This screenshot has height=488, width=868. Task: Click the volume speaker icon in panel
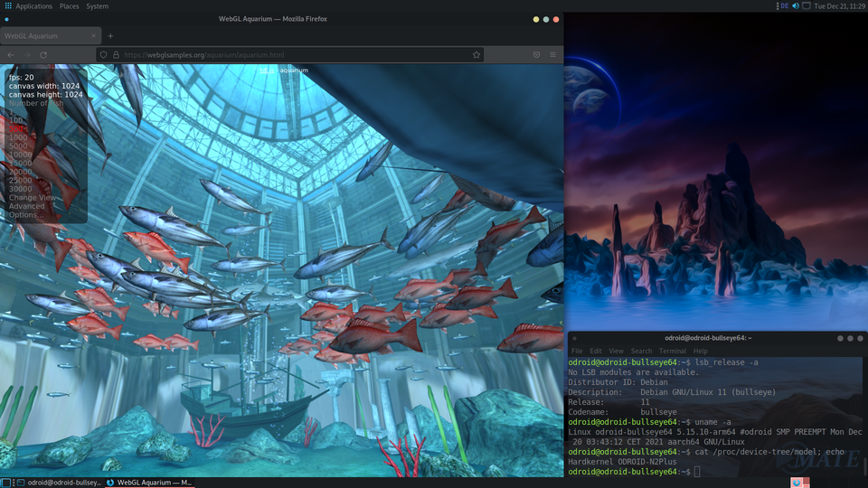click(x=796, y=6)
